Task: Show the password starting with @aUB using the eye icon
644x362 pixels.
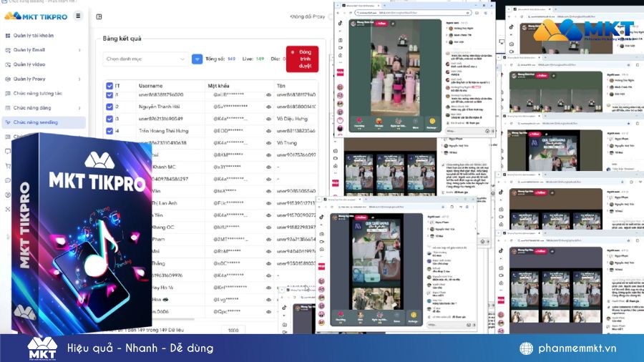Action: click(x=268, y=95)
